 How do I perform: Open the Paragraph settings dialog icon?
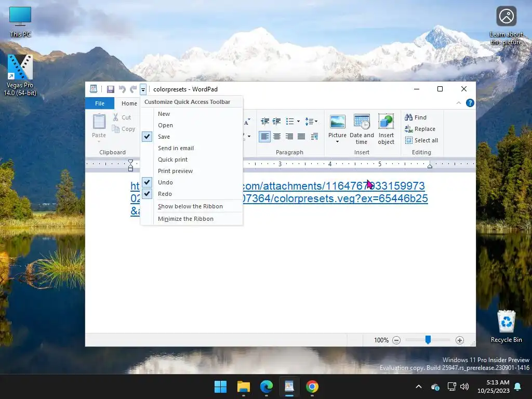(x=314, y=137)
